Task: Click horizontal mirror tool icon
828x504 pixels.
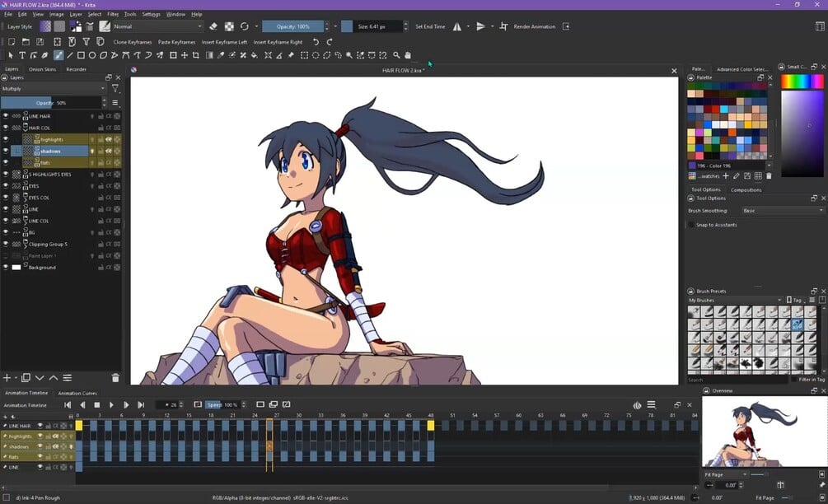Action: (457, 26)
